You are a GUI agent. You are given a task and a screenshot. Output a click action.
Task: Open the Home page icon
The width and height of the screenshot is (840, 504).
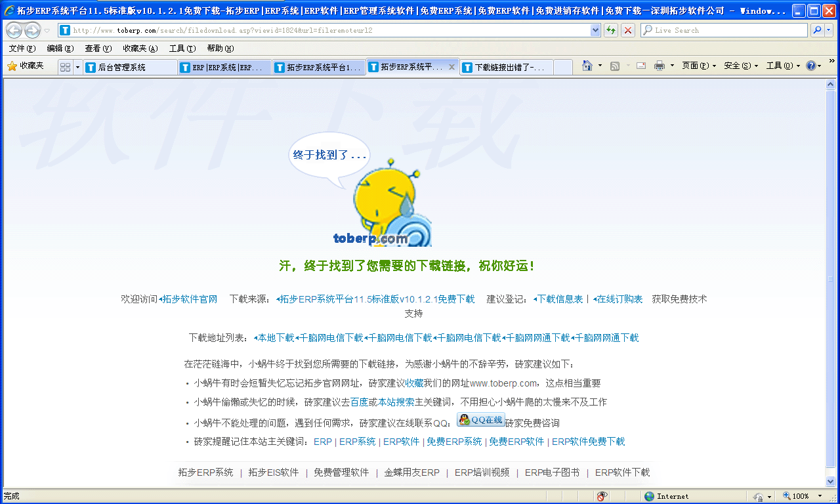(x=587, y=66)
